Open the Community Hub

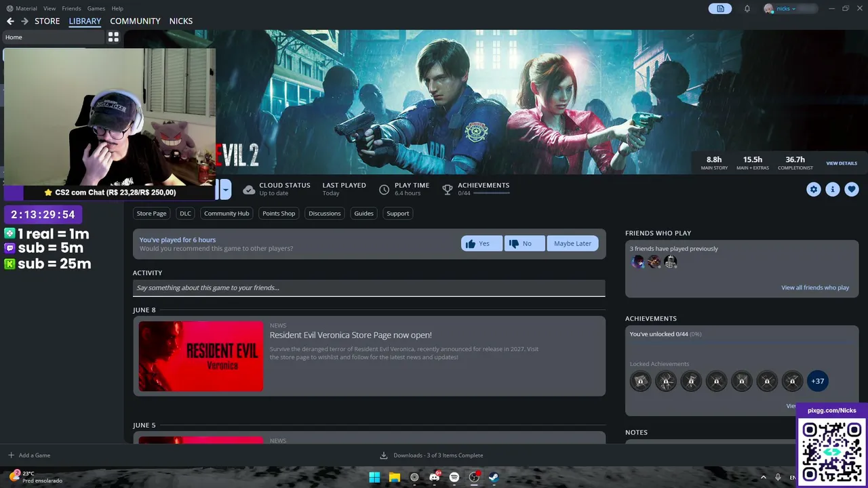coord(226,213)
